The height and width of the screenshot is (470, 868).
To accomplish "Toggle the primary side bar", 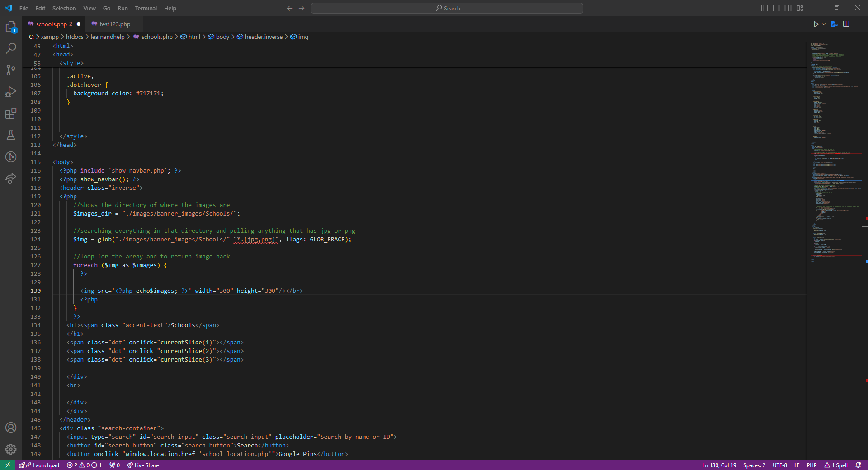I will click(764, 8).
